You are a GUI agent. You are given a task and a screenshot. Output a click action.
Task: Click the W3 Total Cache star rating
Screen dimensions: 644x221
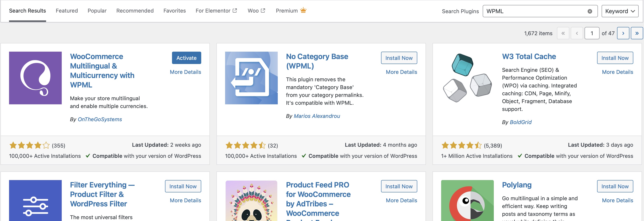[461, 145]
